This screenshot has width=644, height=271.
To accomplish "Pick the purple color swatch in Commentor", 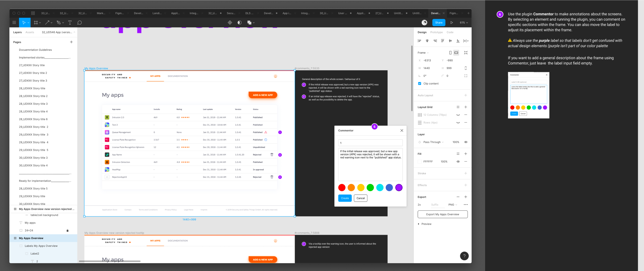I will (x=398, y=187).
